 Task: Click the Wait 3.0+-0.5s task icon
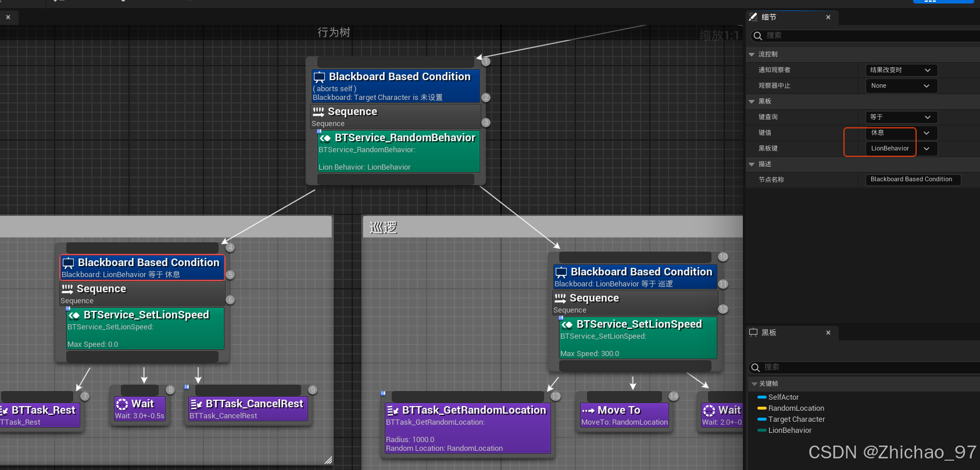pyautogui.click(x=122, y=404)
